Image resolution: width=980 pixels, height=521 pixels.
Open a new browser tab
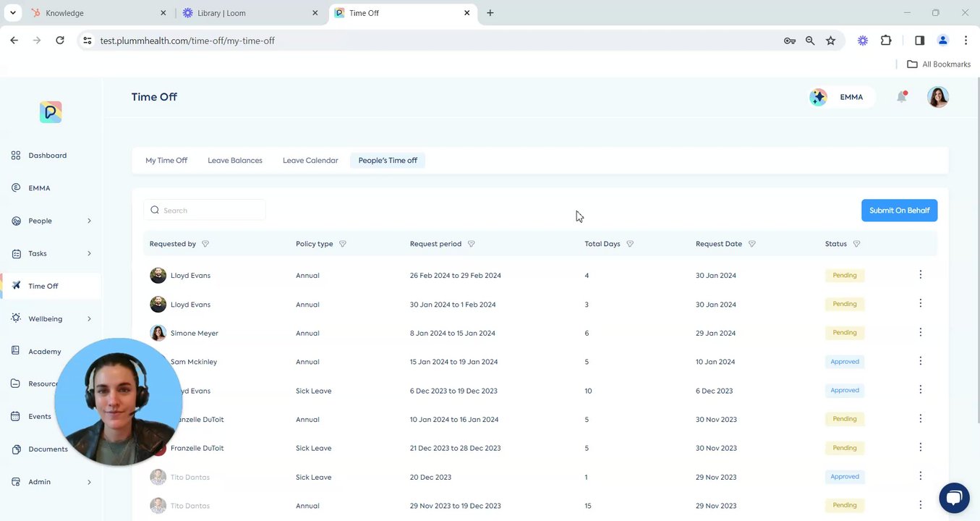(x=490, y=13)
